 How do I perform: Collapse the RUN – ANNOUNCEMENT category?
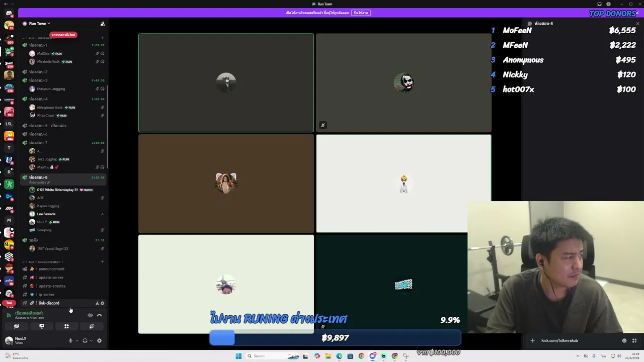pyautogui.click(x=44, y=262)
